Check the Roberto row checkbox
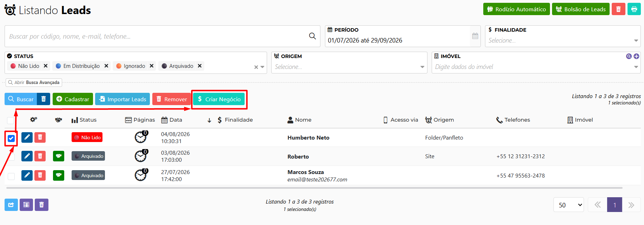This screenshot has width=644, height=225. [x=11, y=157]
